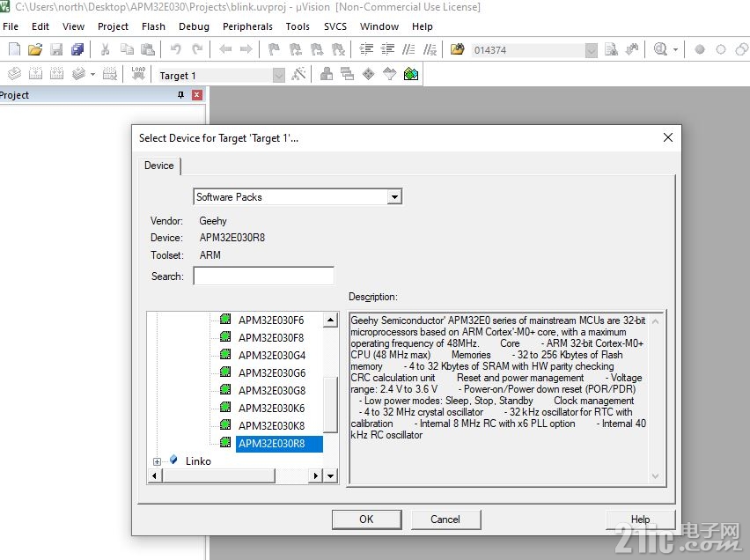This screenshot has width=750, height=560.
Task: Click device list scroll down arrow
Action: tap(330, 475)
